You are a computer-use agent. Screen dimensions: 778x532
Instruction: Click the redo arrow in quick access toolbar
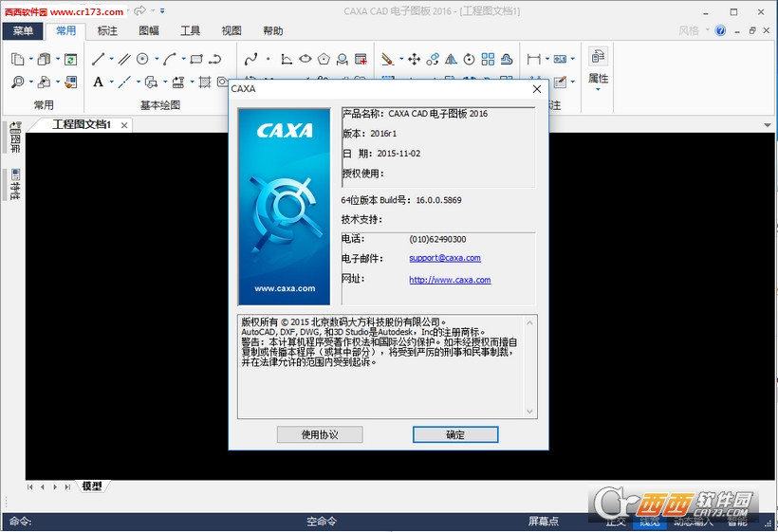(x=139, y=10)
